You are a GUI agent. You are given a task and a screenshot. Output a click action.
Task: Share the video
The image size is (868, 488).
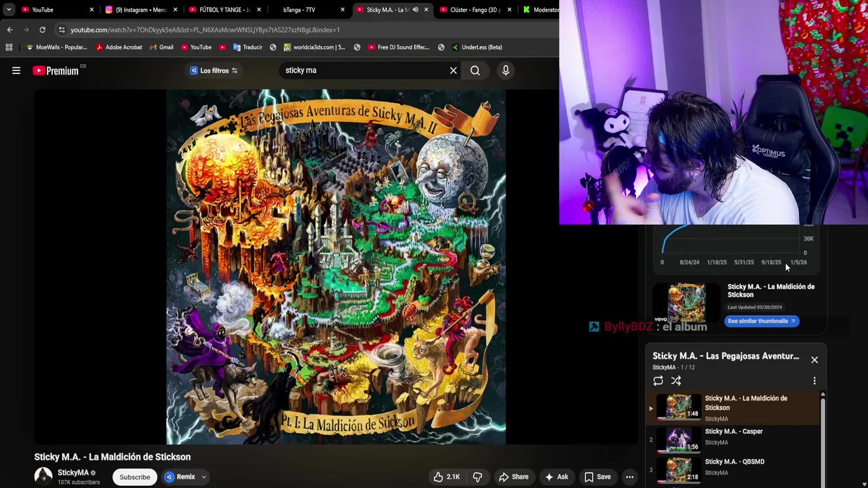(513, 477)
